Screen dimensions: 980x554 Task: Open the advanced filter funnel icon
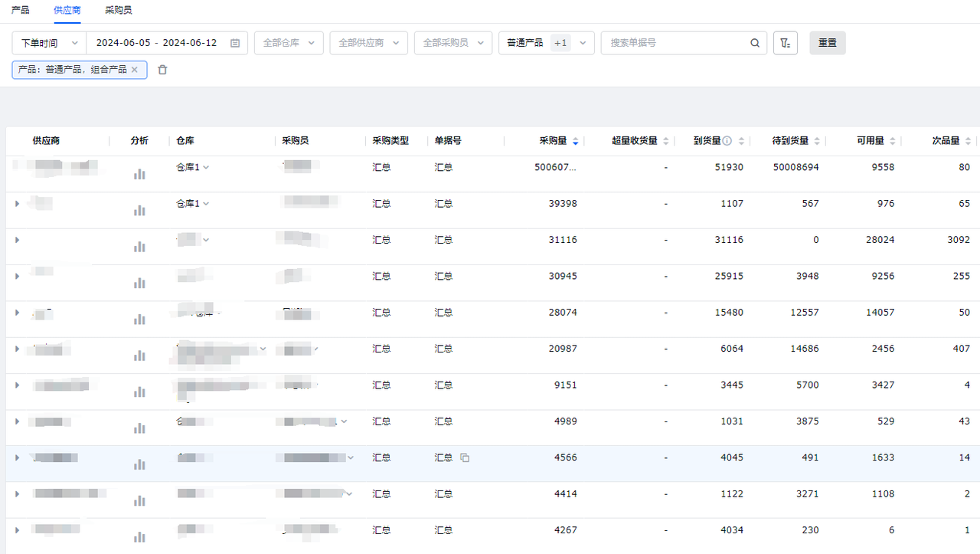786,43
